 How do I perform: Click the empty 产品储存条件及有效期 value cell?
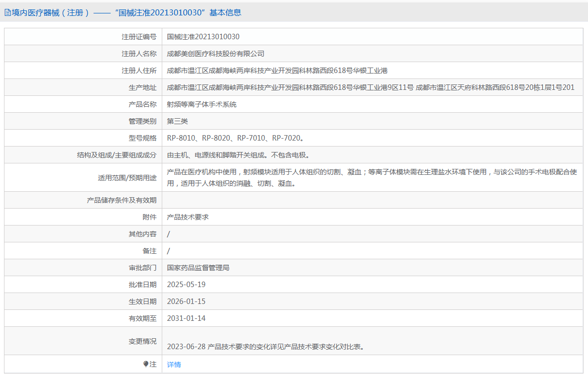click(x=372, y=200)
